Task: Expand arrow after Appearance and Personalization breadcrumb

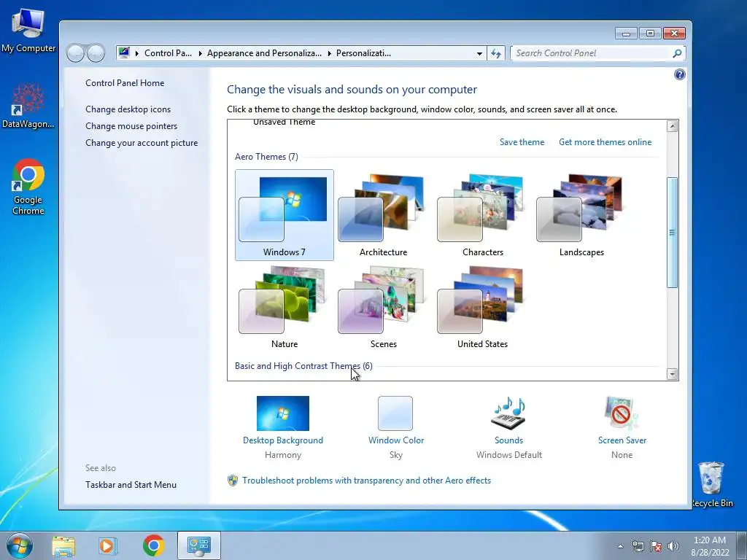Action: pyautogui.click(x=329, y=53)
